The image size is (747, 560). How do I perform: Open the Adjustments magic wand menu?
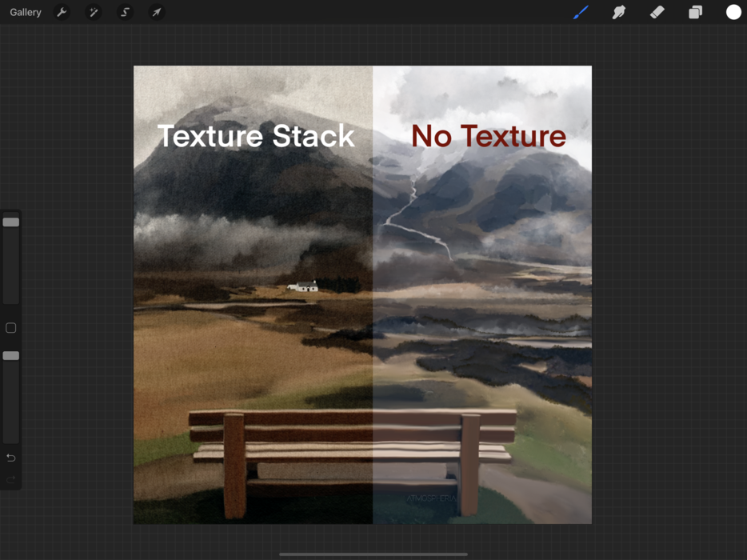click(94, 12)
